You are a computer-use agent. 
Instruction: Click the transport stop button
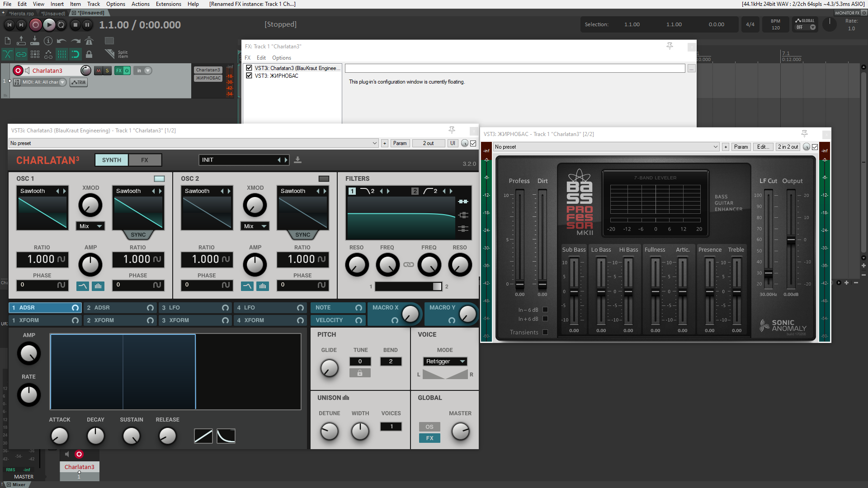75,25
